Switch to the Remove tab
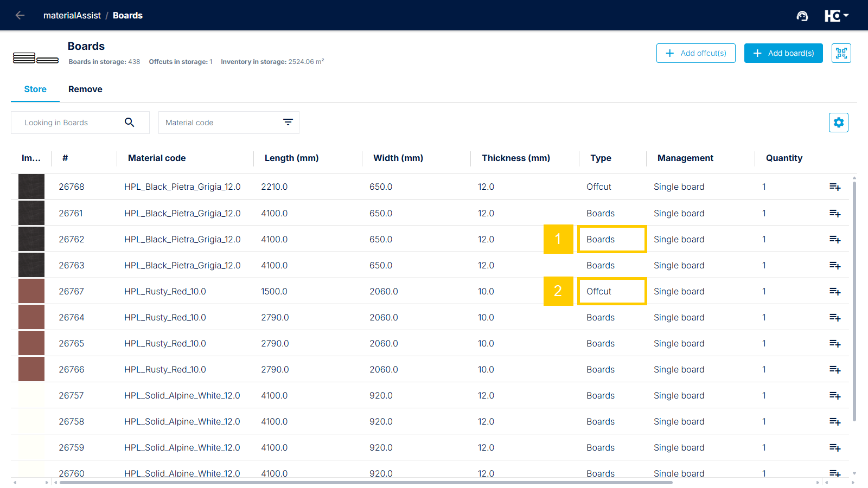This screenshot has height=488, width=868. (x=85, y=89)
